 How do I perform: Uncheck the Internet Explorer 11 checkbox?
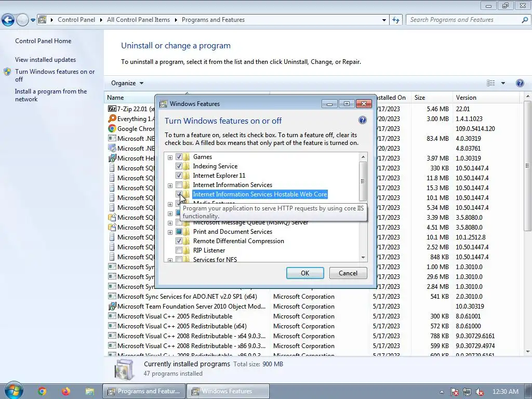(179, 176)
